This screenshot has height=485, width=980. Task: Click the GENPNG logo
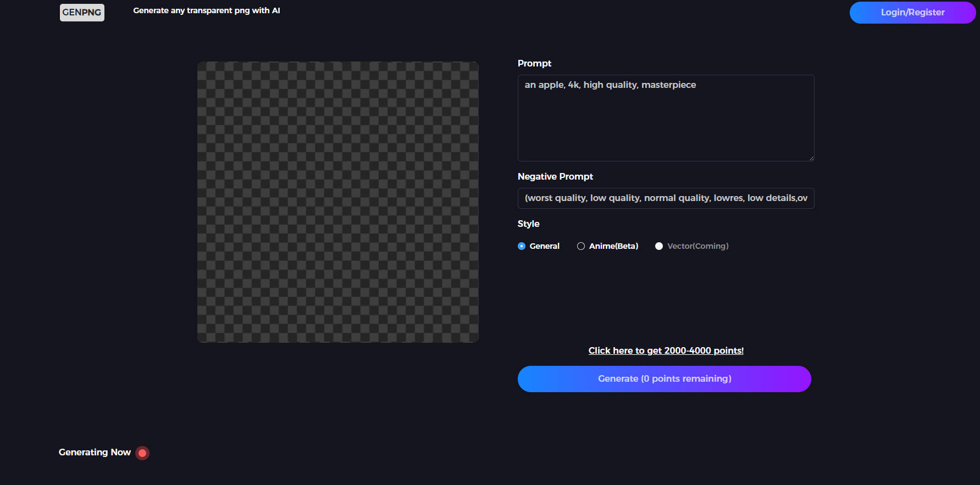point(82,12)
